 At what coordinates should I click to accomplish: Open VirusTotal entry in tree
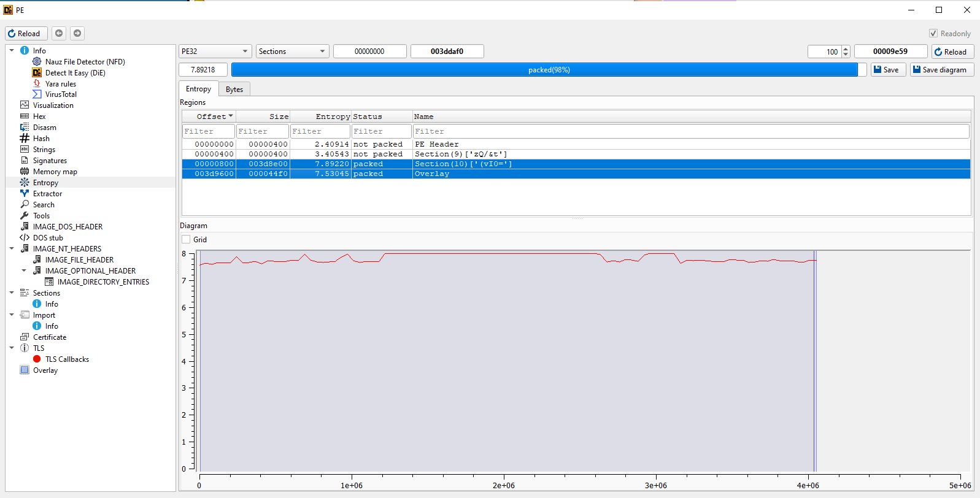(x=61, y=94)
